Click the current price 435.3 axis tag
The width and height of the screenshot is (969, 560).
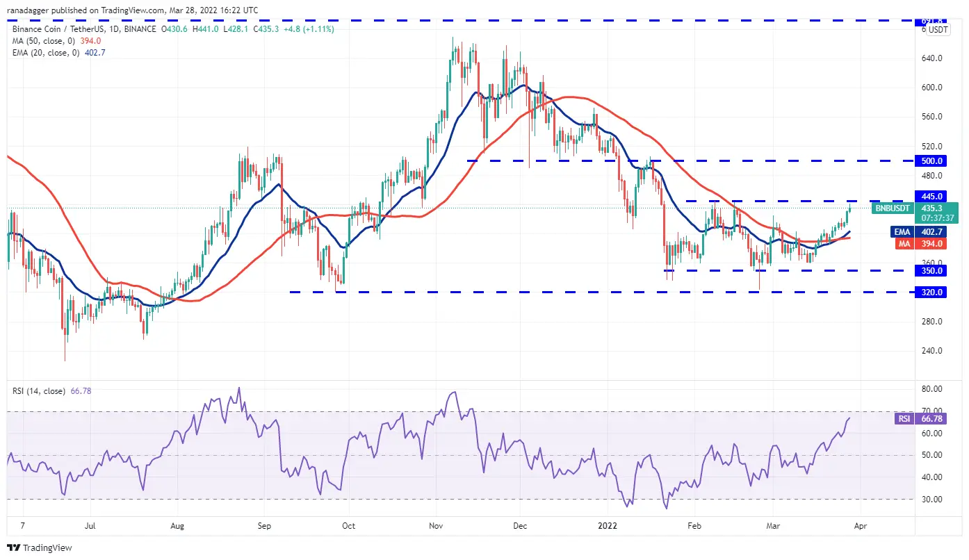click(932, 208)
